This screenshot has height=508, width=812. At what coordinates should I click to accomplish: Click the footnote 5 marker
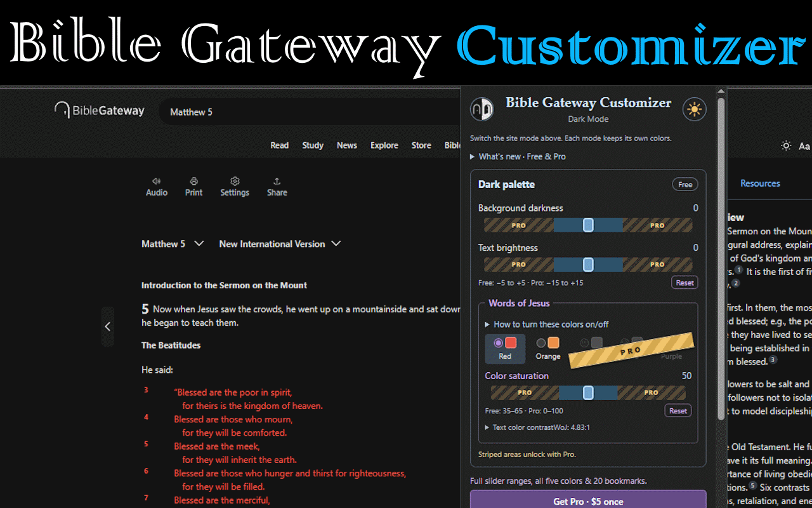tap(753, 486)
